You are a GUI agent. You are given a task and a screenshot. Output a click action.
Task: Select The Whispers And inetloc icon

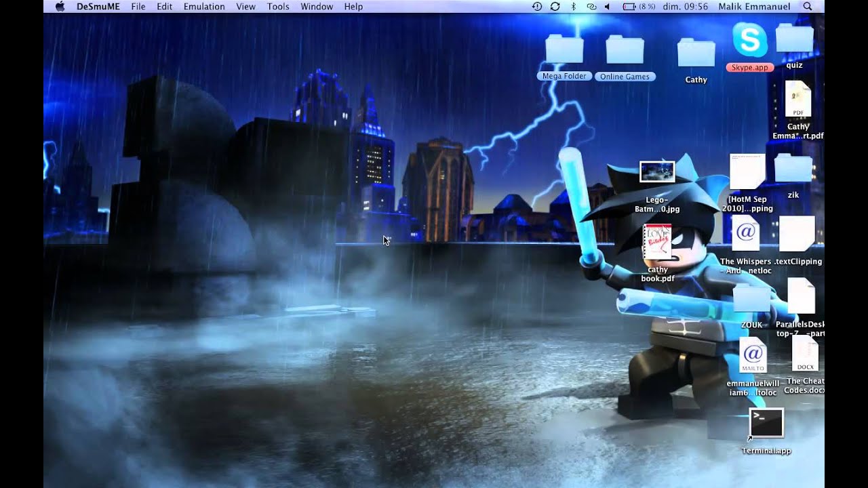(745, 234)
